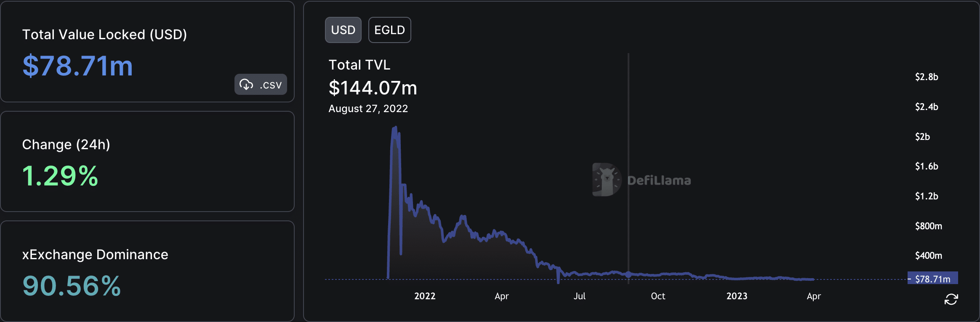
Task: Click the August 27, 2022 date label
Action: 368,108
